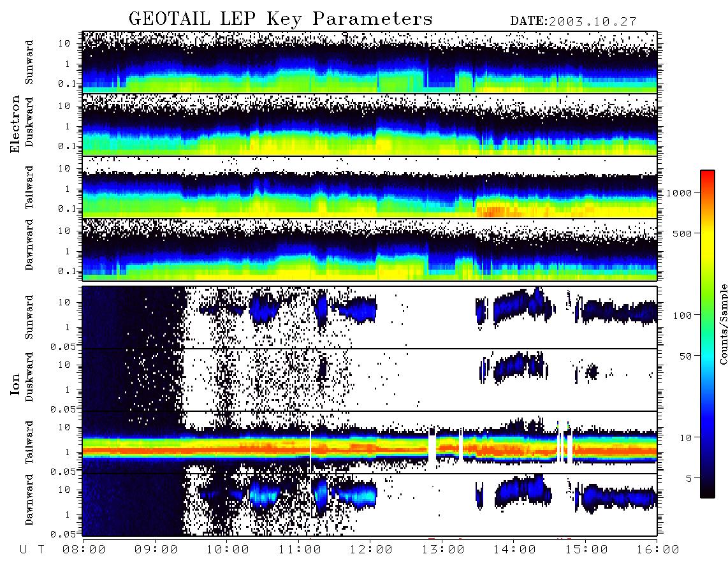This screenshot has height=561, width=728.
Task: Open the Electron Sunward spectrogram panel
Action: pyautogui.click(x=370, y=62)
